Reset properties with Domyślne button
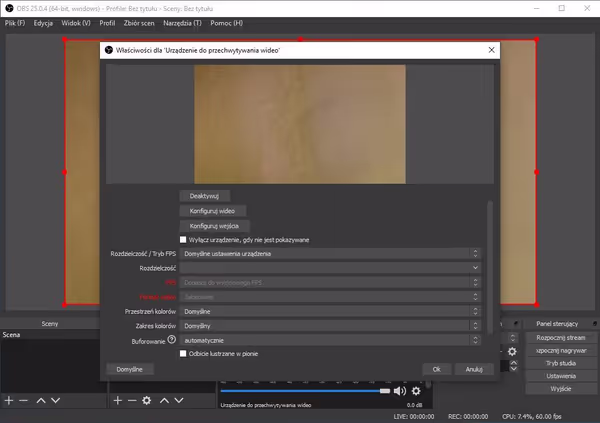Viewport: 600px width, 423px height. click(x=130, y=369)
